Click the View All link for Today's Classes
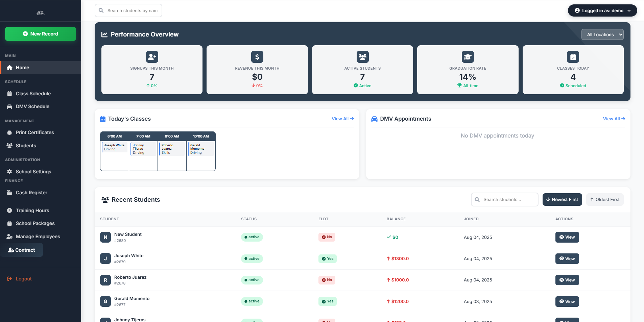 [342, 119]
